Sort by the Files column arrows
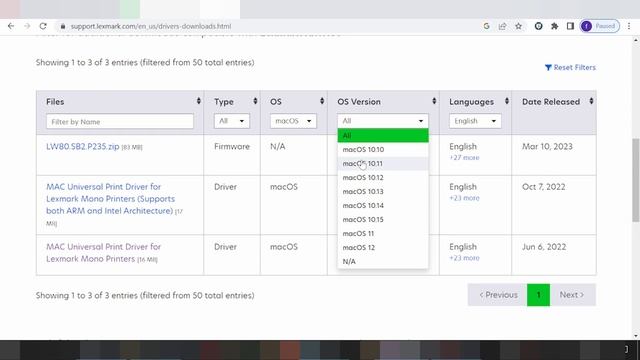Viewport: 640px width, 360px height. 198,101
